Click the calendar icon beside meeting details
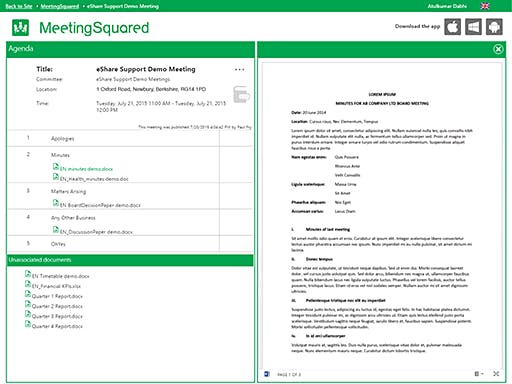Screen dimensions: 512x384 tap(241, 95)
